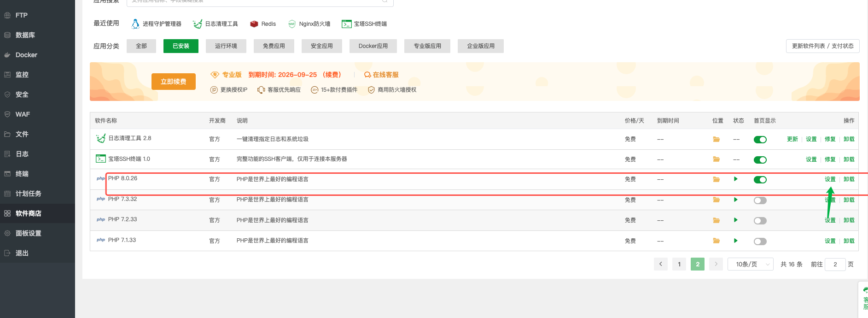Click the 续费 link after expiry date

332,75
